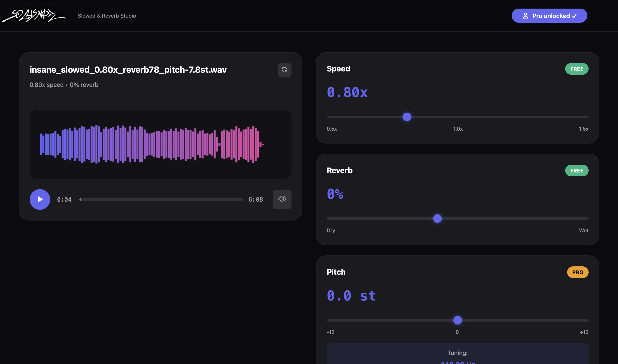Click the Pro unlocked button
Image resolution: width=618 pixels, height=364 pixels.
550,16
